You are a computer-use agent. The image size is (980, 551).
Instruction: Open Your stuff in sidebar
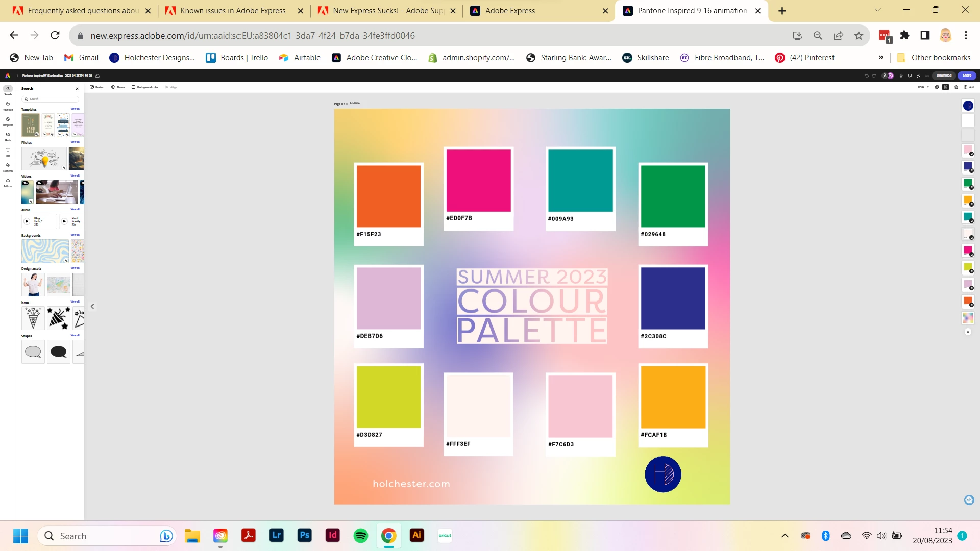tap(8, 106)
